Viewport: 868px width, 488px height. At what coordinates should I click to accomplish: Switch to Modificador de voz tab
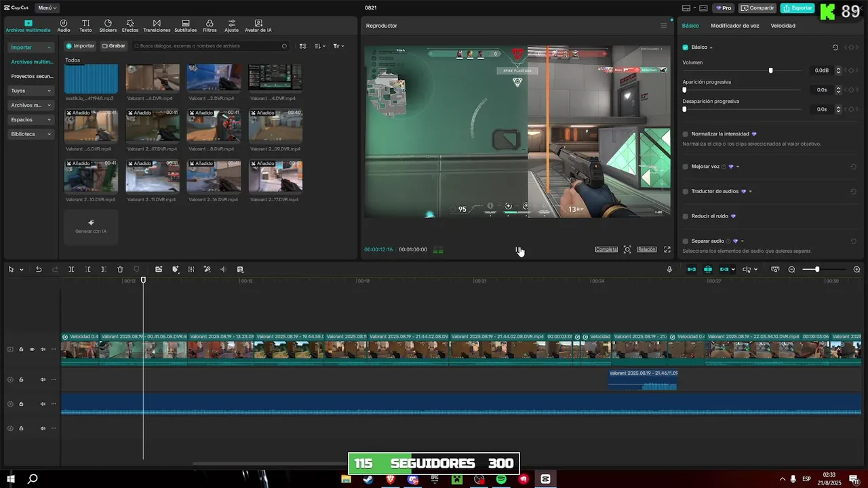click(x=734, y=26)
